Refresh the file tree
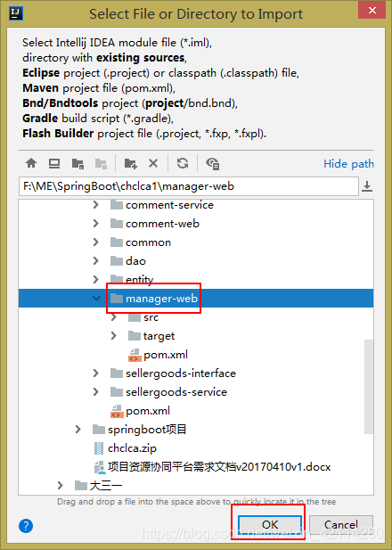 click(x=183, y=163)
